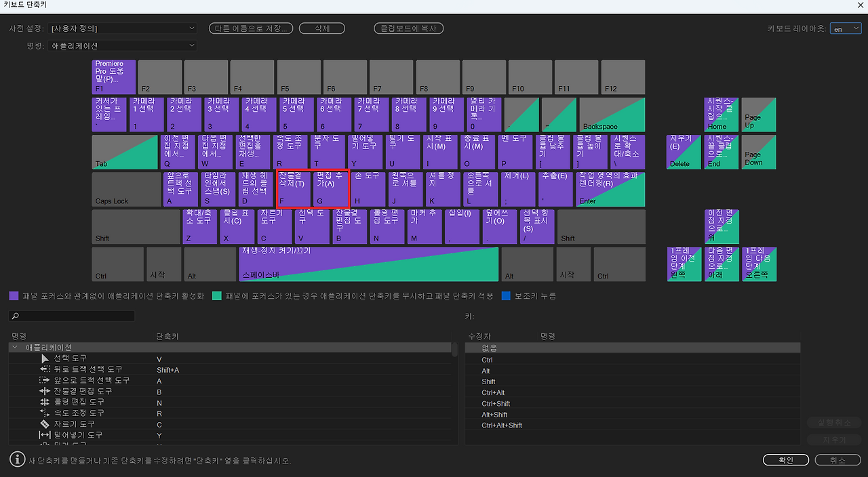The height and width of the screenshot is (477, 868).
Task: Select the 스페이스바 key on the keyboard map
Action: point(368,264)
